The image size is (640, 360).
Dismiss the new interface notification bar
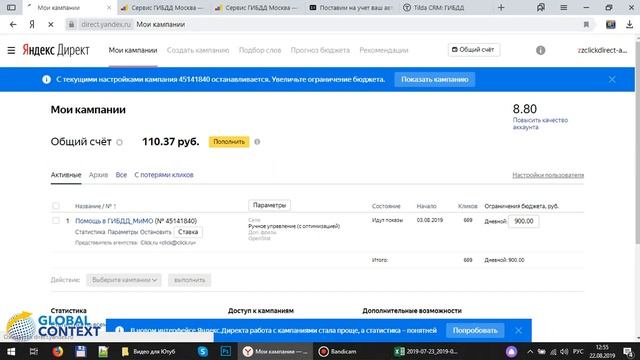click(x=518, y=330)
